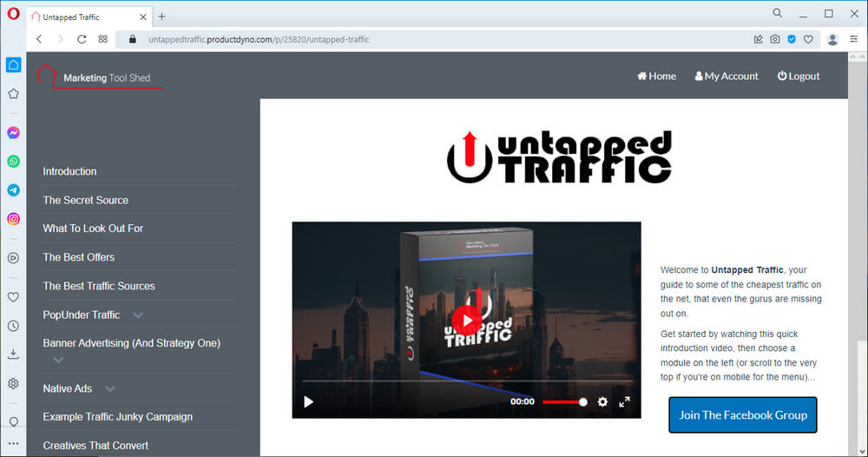This screenshot has width=868, height=457.
Task: Open the profile account icon
Action: point(832,39)
